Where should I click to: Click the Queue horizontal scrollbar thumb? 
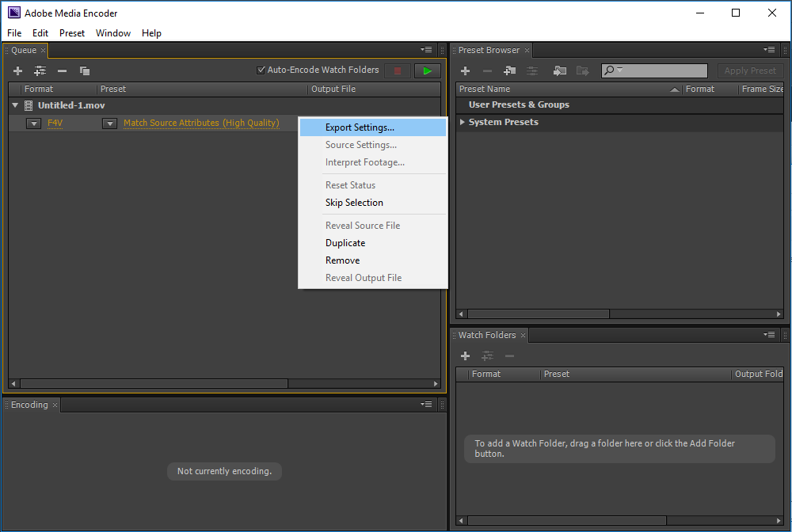pos(154,384)
